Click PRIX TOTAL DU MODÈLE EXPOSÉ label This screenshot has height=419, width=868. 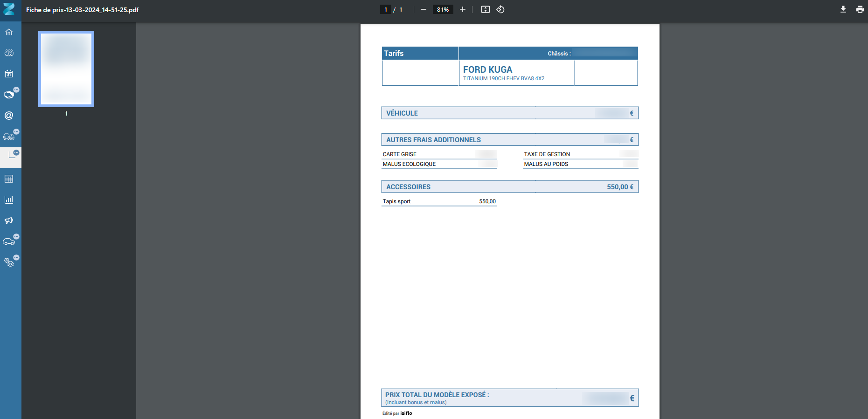click(x=437, y=395)
